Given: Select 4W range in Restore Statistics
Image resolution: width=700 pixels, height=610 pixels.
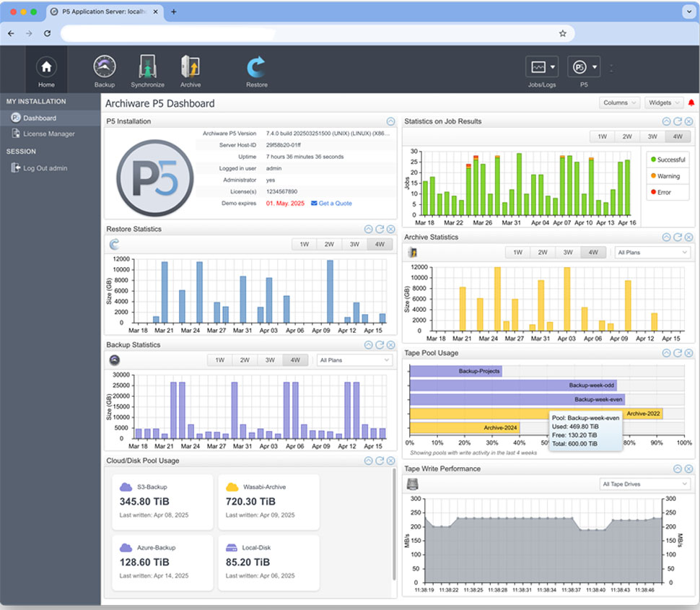Looking at the screenshot, I should (380, 244).
